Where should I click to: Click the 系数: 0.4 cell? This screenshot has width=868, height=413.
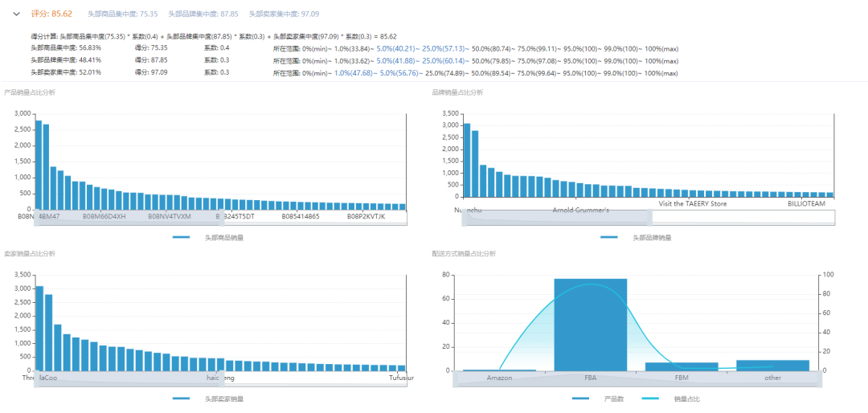(x=216, y=48)
